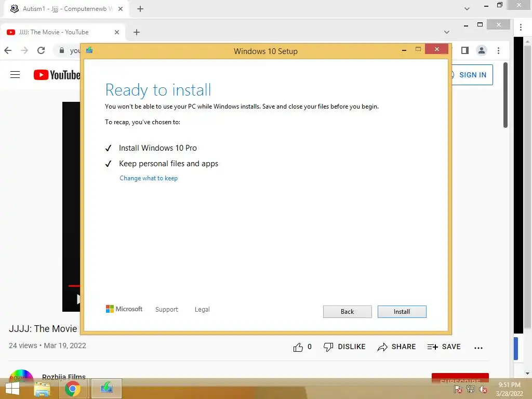Open the Support link in setup window
Viewport: 532px width, 399px height.
pos(167,310)
